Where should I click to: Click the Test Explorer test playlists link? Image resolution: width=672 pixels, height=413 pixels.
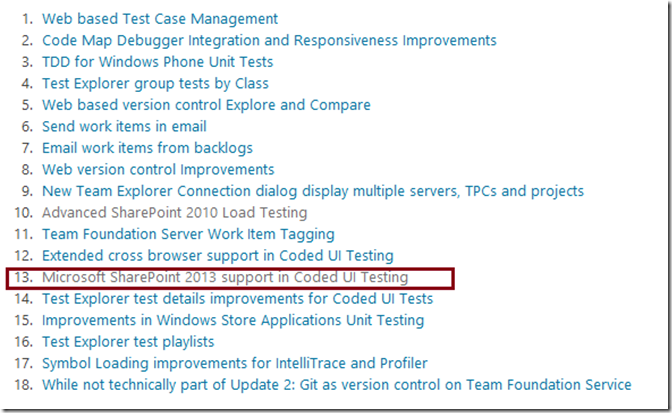(128, 342)
